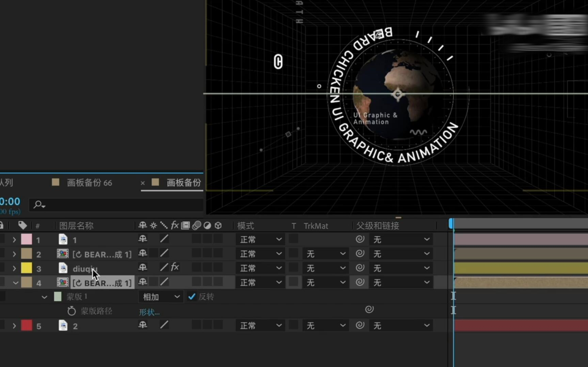Toggle motion blur switch box for layer 1

(196, 239)
